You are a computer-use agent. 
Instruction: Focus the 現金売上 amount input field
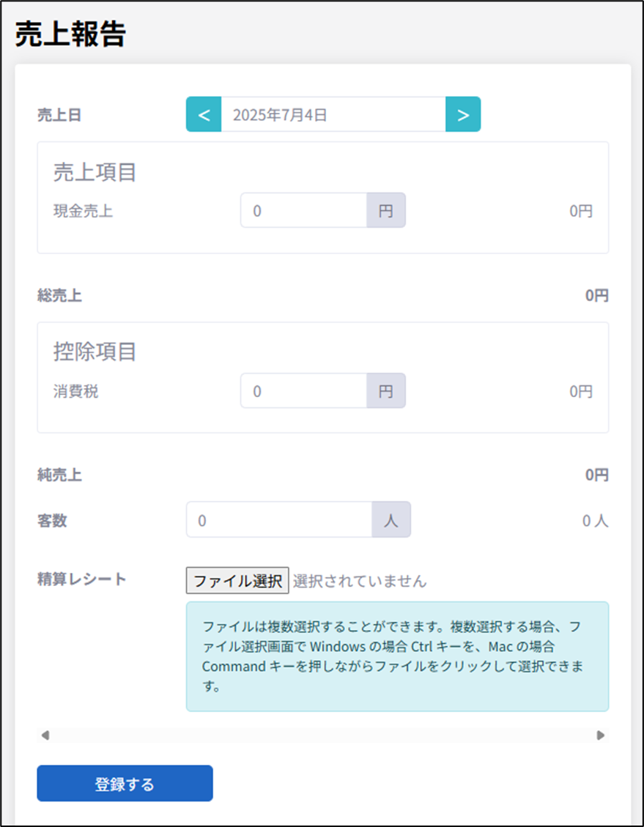point(303,211)
